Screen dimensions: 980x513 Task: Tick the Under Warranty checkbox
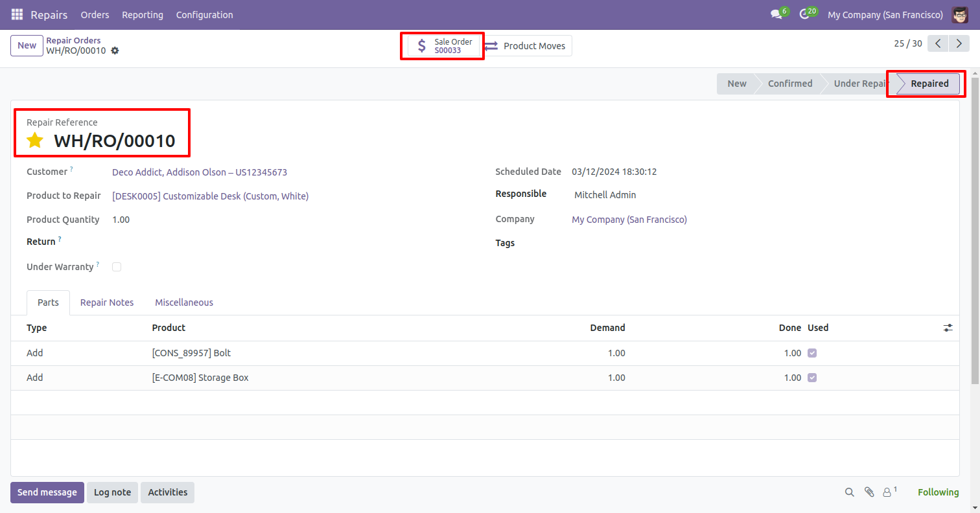(x=117, y=267)
